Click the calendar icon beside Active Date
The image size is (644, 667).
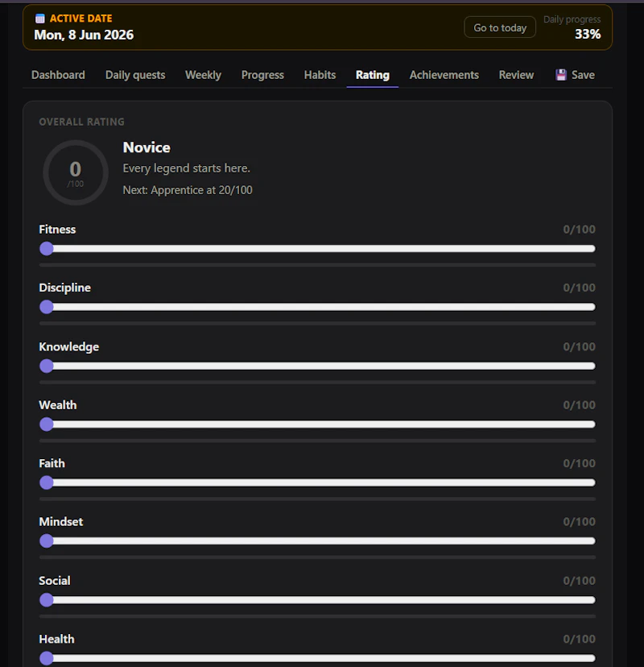coord(40,19)
